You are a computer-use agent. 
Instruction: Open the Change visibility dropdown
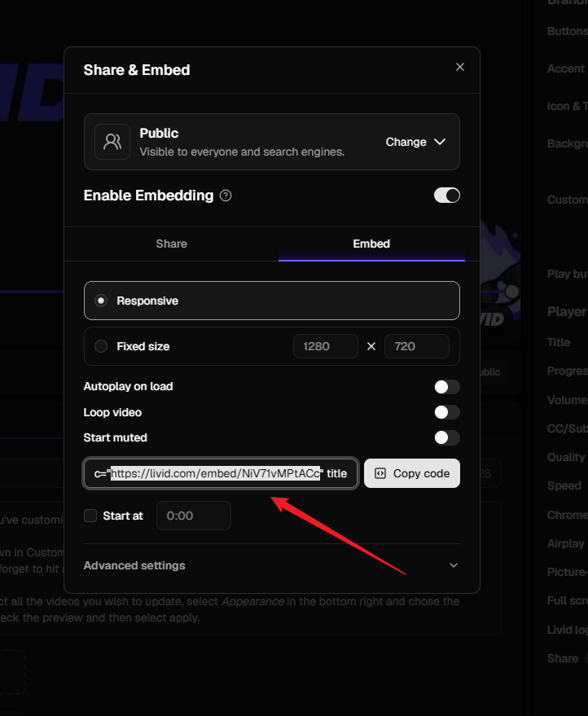pos(415,142)
